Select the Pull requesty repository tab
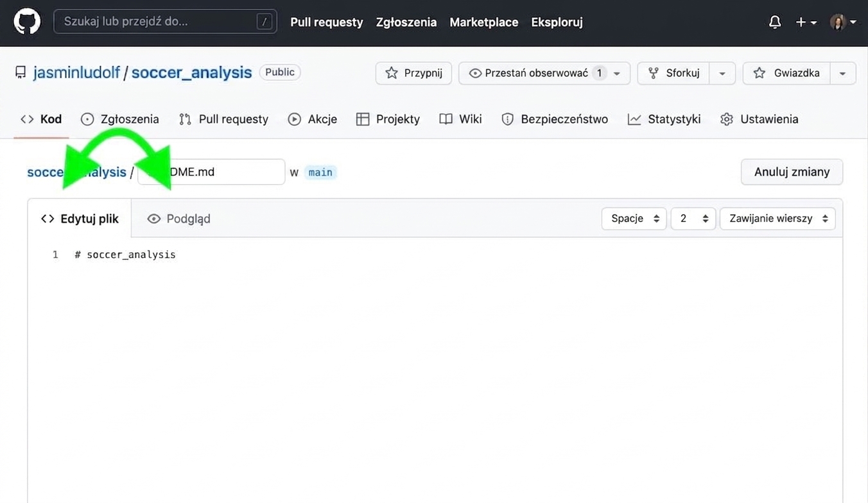 (x=223, y=119)
